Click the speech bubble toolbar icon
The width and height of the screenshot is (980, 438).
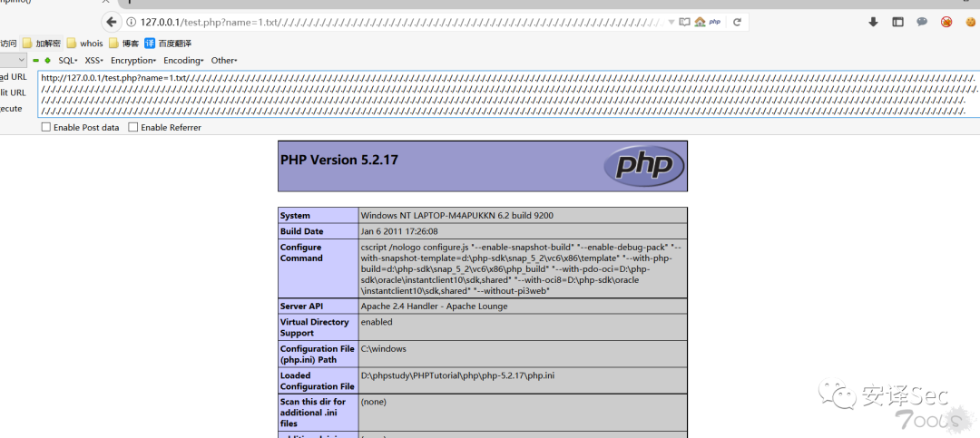point(922,22)
